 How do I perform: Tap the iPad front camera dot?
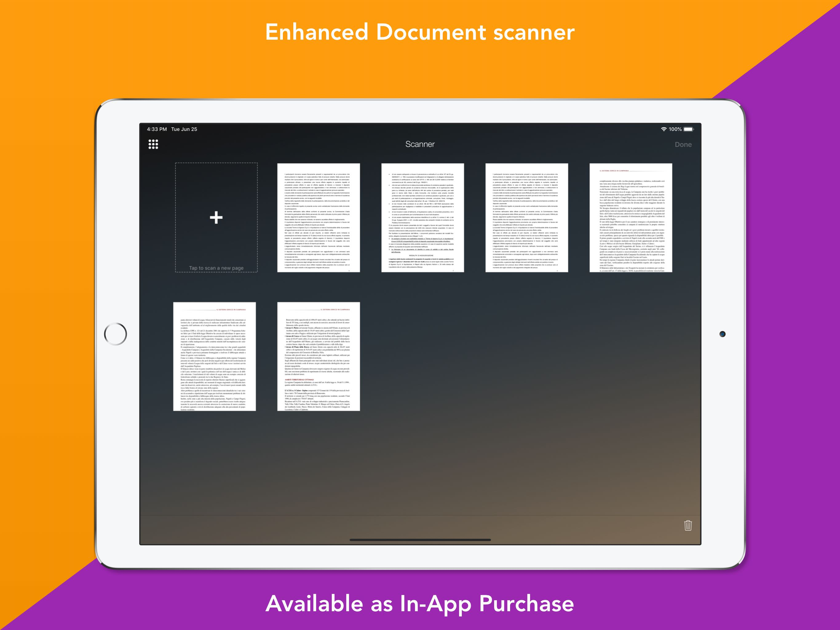click(x=722, y=334)
